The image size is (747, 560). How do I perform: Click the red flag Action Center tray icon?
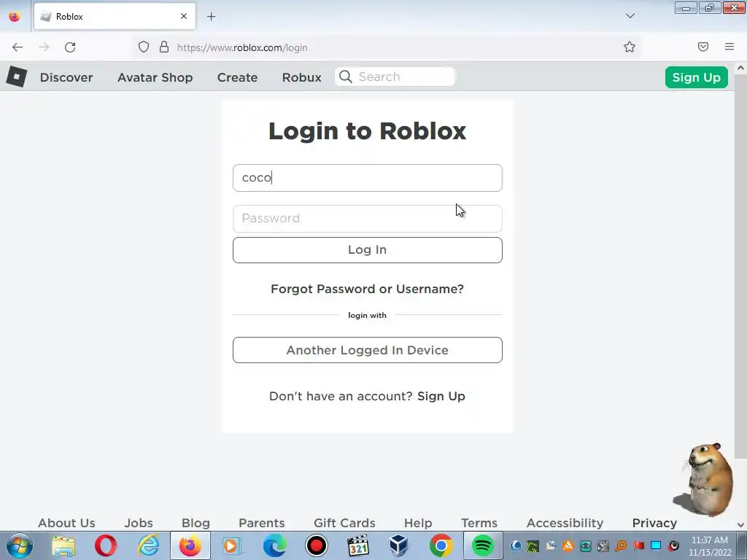[x=638, y=545]
